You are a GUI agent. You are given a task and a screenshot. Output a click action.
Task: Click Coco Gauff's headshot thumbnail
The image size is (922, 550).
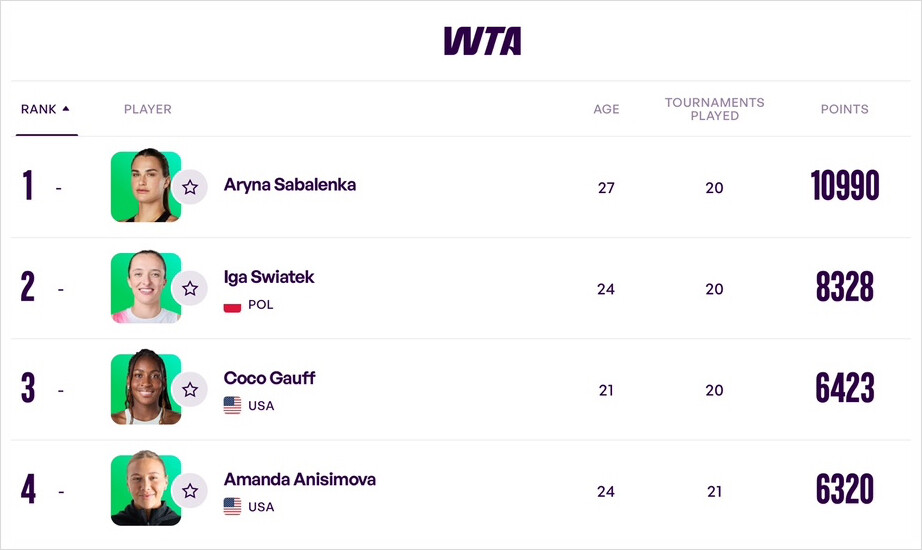click(146, 389)
